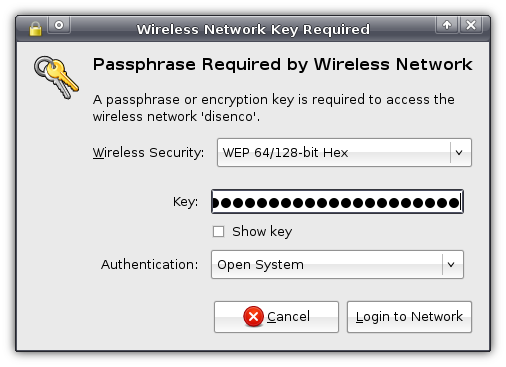Click the 'Show key' label text
Image resolution: width=506 pixels, height=367 pixels.
coord(262,231)
